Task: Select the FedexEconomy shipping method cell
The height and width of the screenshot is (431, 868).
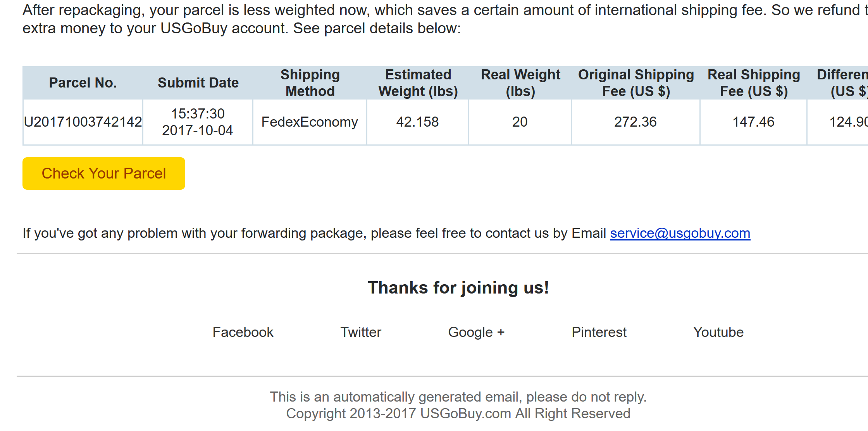Action: pyautogui.click(x=310, y=122)
